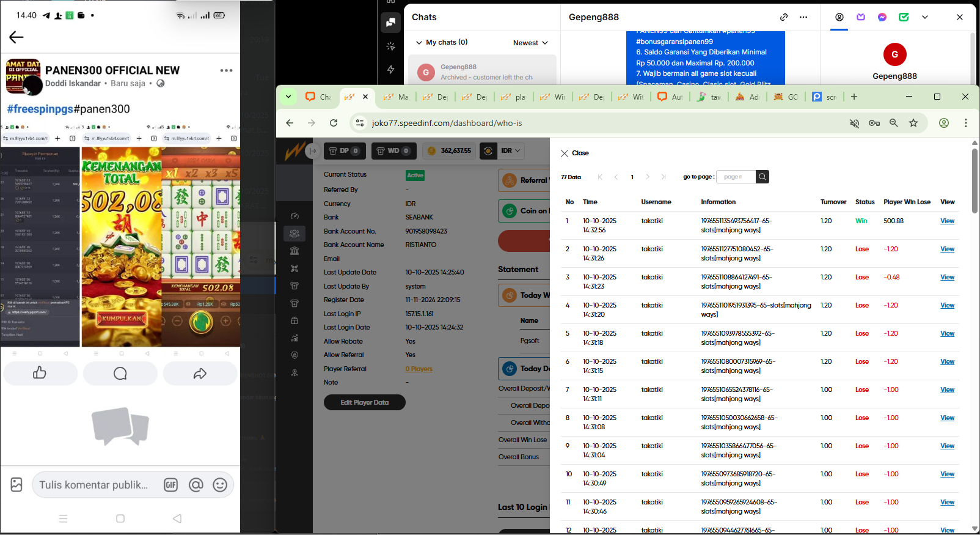Open the Messenger tab in chat details panel
980x535 pixels.
(882, 17)
